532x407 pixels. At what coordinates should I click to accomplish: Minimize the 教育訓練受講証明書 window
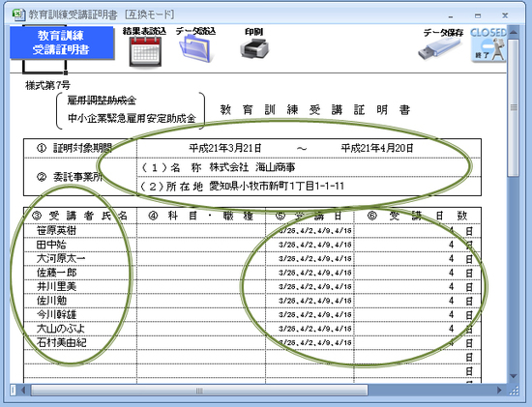point(451,15)
